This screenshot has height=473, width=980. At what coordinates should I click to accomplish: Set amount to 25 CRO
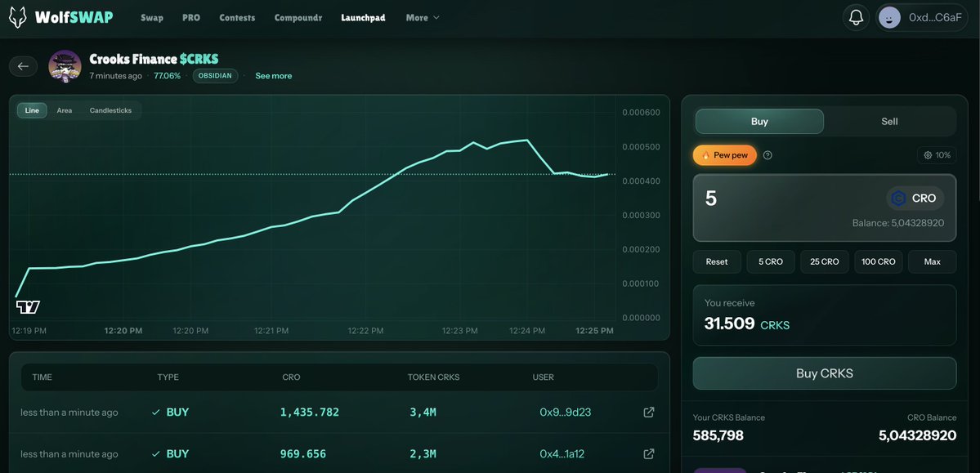[825, 261]
